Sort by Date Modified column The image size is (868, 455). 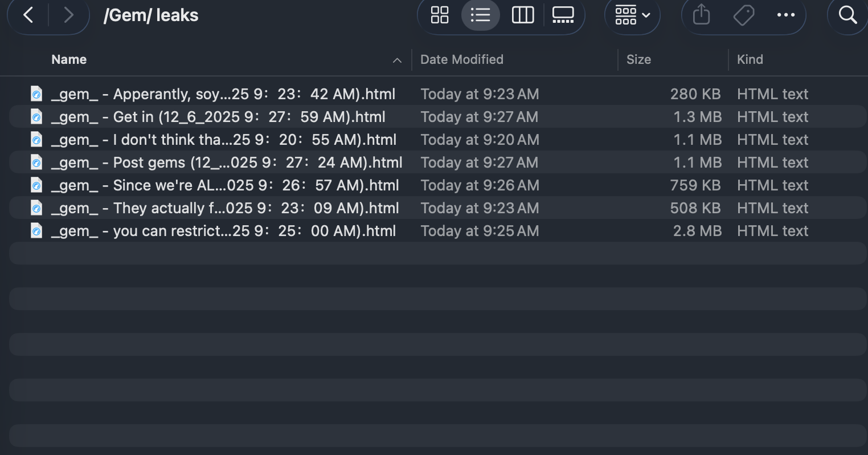[x=461, y=60]
